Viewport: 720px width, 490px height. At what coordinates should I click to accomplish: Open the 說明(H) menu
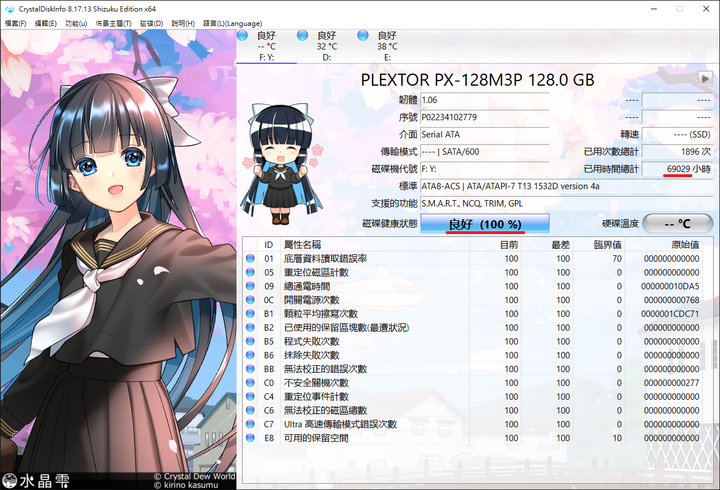pyautogui.click(x=183, y=23)
